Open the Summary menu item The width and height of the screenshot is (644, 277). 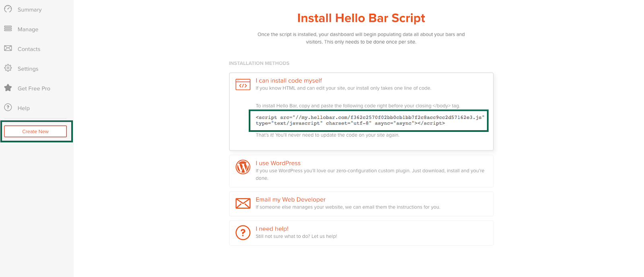pos(29,10)
